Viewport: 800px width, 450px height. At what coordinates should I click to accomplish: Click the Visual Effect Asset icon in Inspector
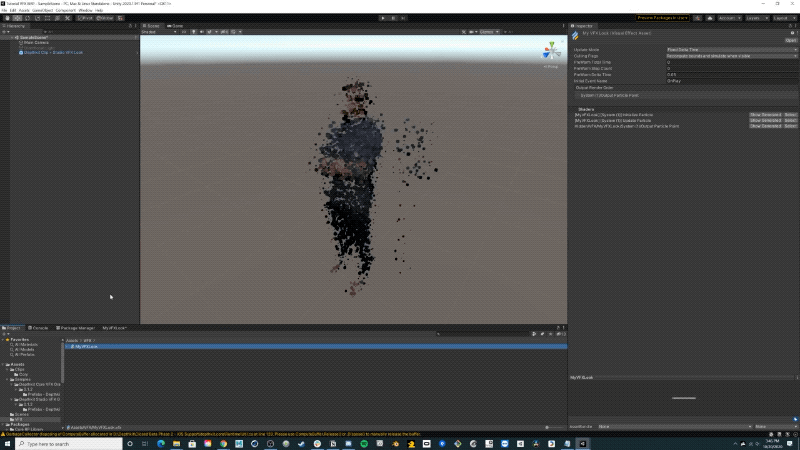pos(576,35)
